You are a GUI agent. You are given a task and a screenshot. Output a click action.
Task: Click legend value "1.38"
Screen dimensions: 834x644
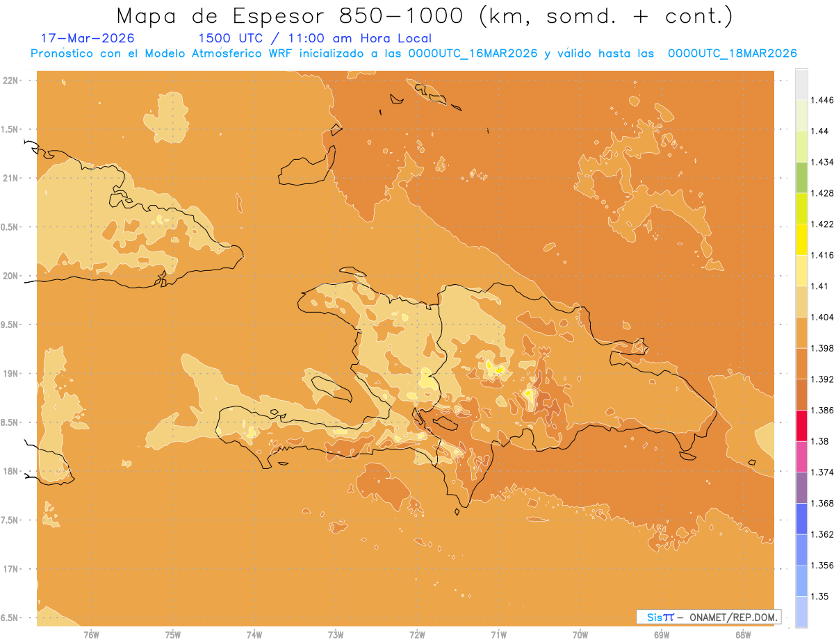pos(820,441)
